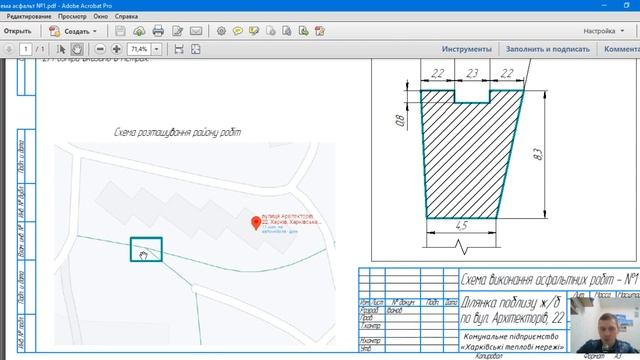Click the delete pages icon
Viewport: 640px width, 360px height.
tap(287, 31)
